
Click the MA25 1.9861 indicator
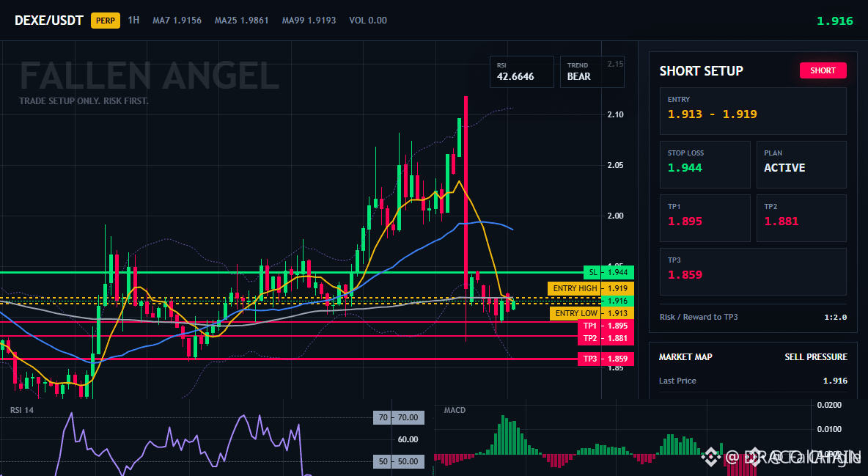(x=242, y=21)
